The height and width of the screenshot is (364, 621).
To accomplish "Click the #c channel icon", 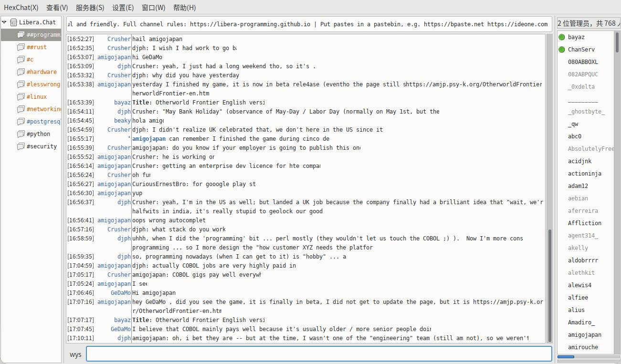I will tap(21, 59).
